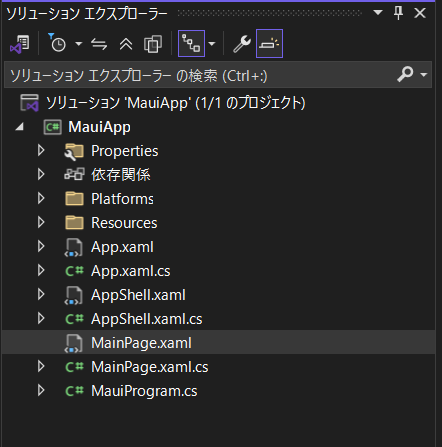Expand the MainPage.xaml.cs node
The height and width of the screenshot is (447, 442).
coord(41,367)
